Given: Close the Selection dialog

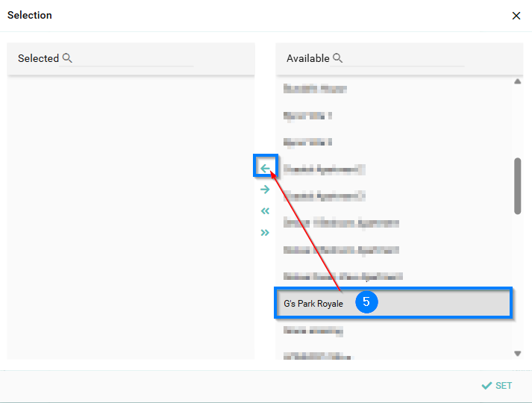Looking at the screenshot, I should pyautogui.click(x=516, y=16).
